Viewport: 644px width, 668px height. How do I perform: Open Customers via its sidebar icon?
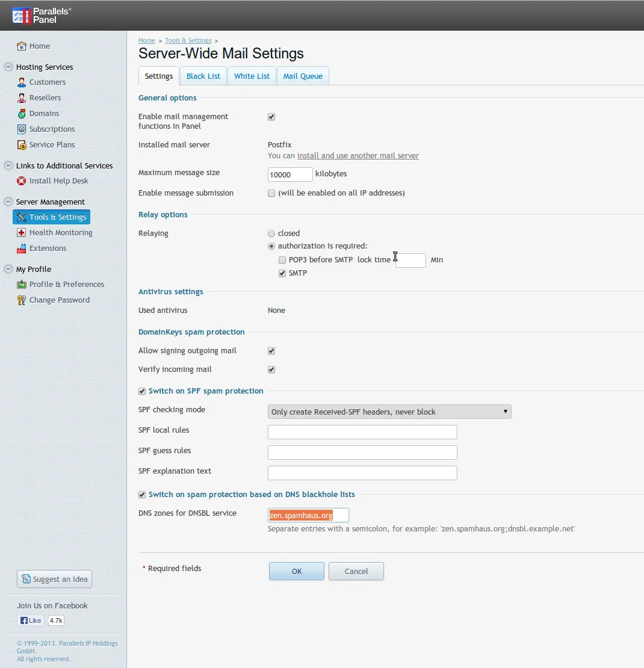tap(21, 82)
